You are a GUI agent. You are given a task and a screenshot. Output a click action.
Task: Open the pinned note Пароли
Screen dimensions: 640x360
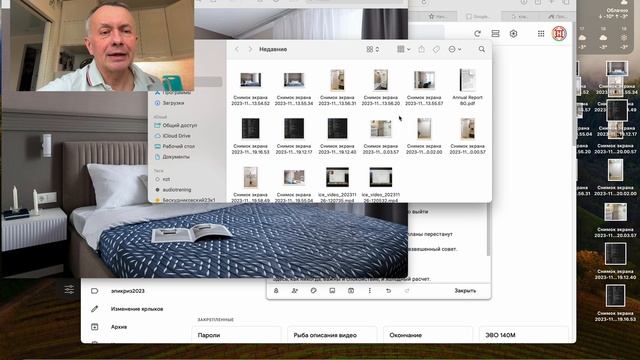pyautogui.click(x=236, y=335)
